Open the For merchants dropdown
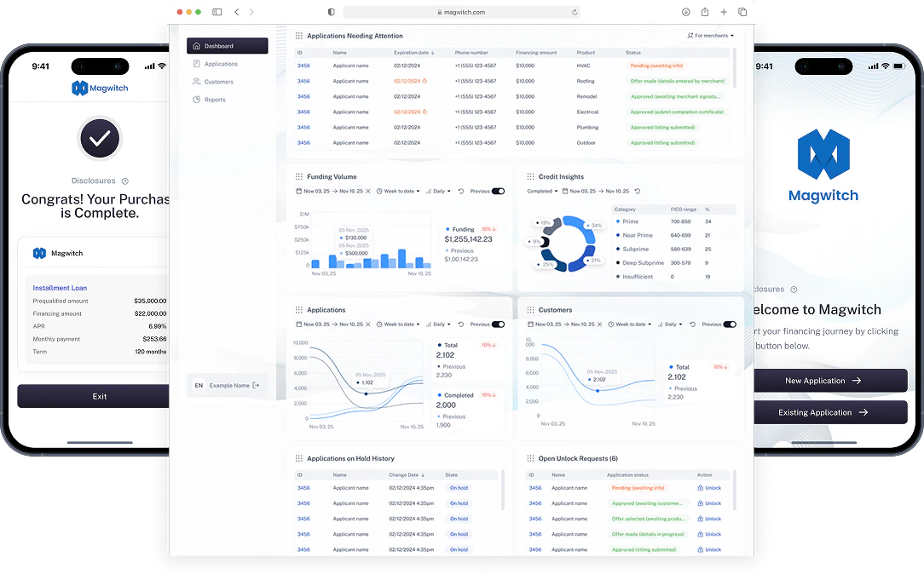 [711, 36]
